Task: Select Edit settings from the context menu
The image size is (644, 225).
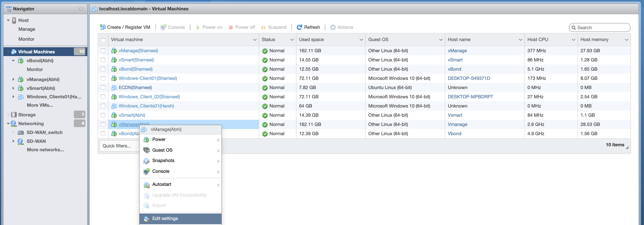Action: [165, 218]
